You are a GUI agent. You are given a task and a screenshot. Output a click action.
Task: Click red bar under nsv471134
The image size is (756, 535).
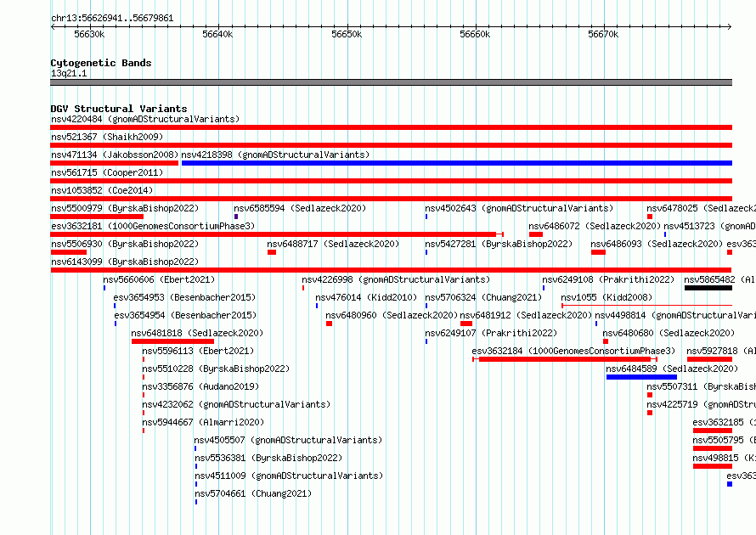[x=115, y=163]
